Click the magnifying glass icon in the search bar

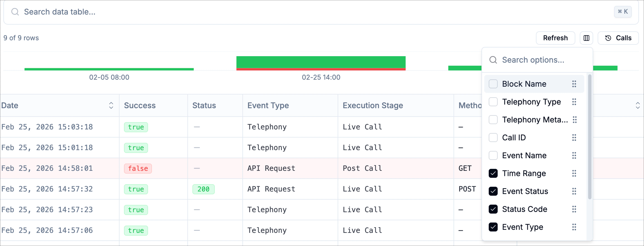(x=15, y=11)
